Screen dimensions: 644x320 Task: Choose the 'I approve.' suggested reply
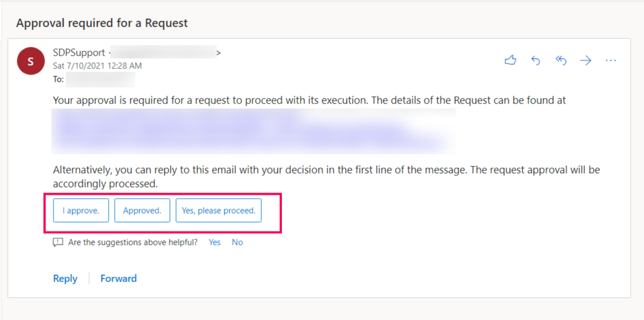[x=81, y=210]
